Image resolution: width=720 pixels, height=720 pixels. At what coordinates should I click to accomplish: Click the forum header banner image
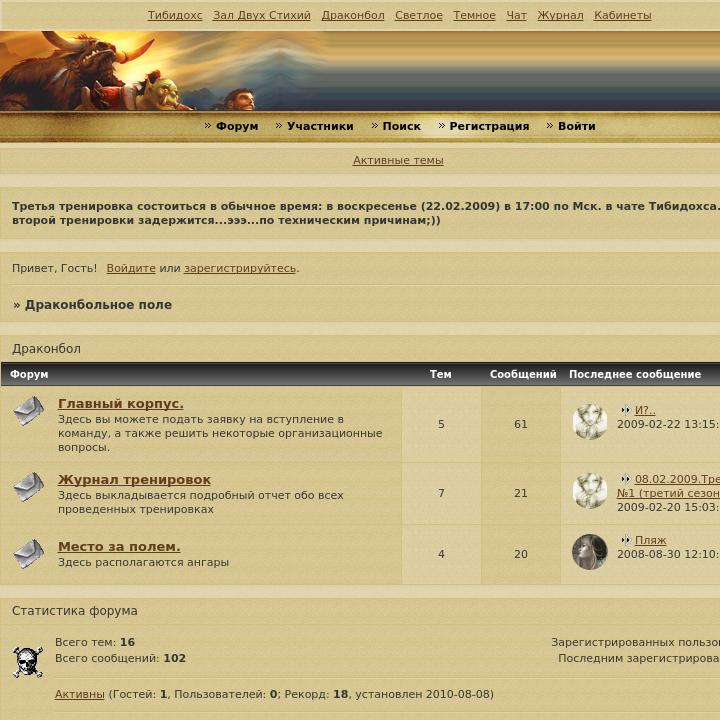[360, 71]
